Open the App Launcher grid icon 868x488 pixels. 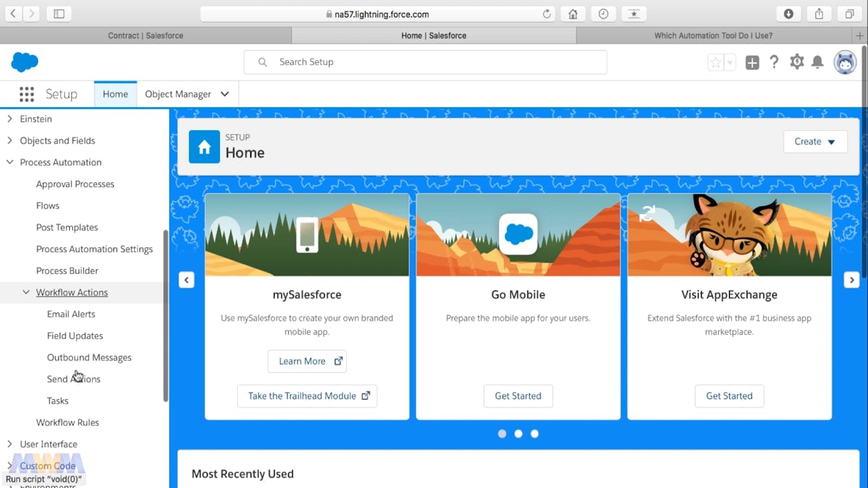[26, 94]
